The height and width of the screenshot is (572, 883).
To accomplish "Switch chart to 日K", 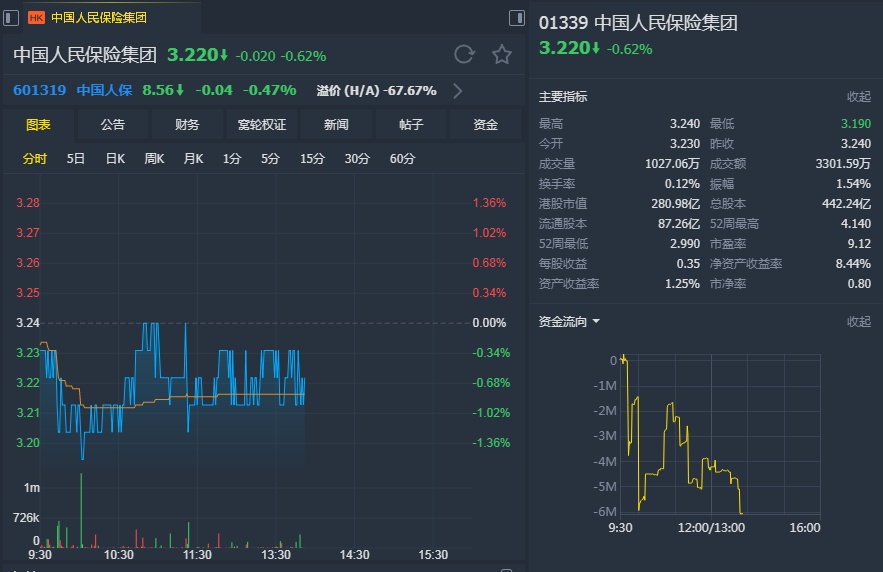I will (115, 159).
